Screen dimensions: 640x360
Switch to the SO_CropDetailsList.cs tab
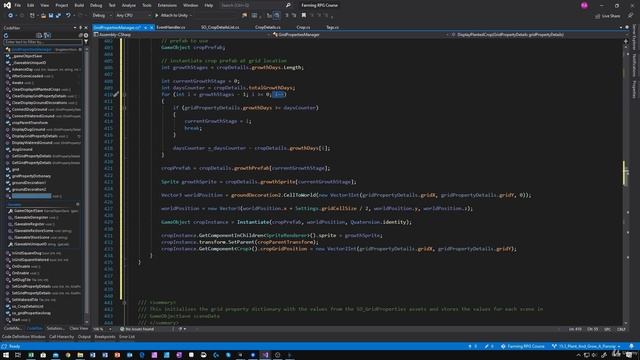coord(220,27)
